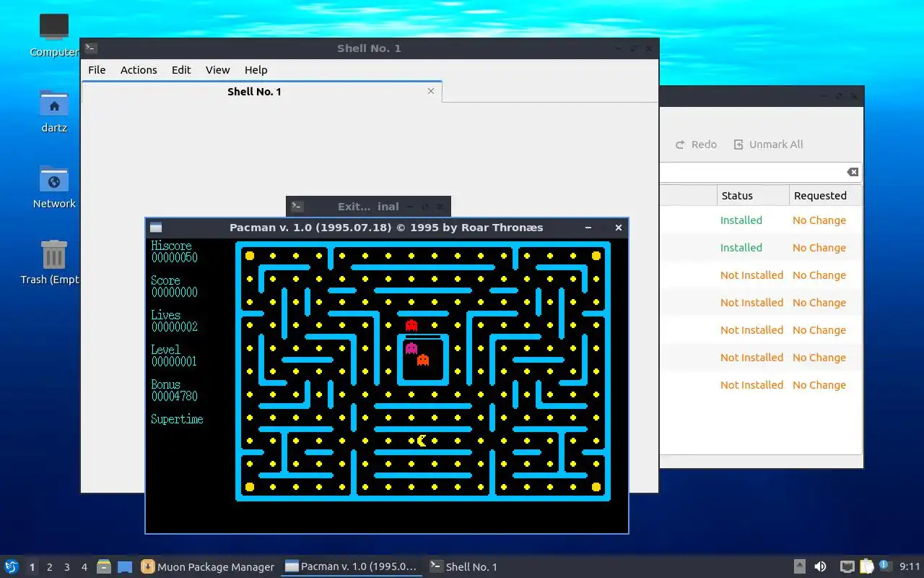The height and width of the screenshot is (578, 924).
Task: Click the Shell window terminal title icon
Action: [91, 48]
